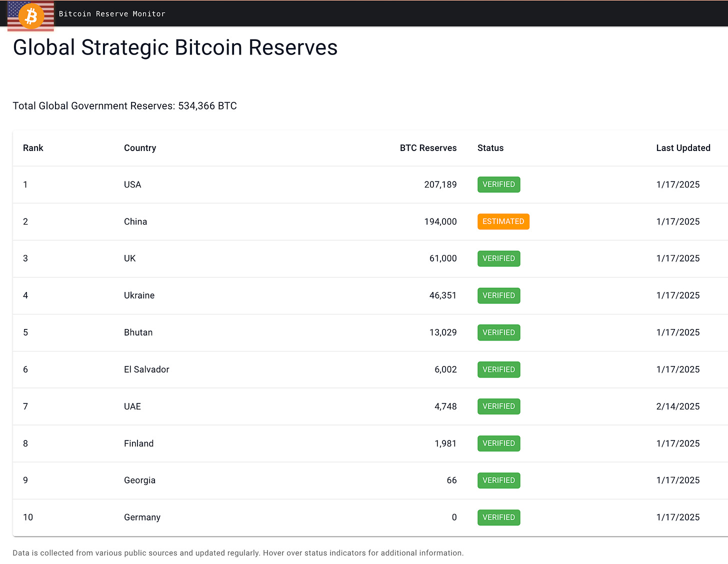The height and width of the screenshot is (564, 728).
Task: Click the 0 reserves value for Germany
Action: pos(454,517)
